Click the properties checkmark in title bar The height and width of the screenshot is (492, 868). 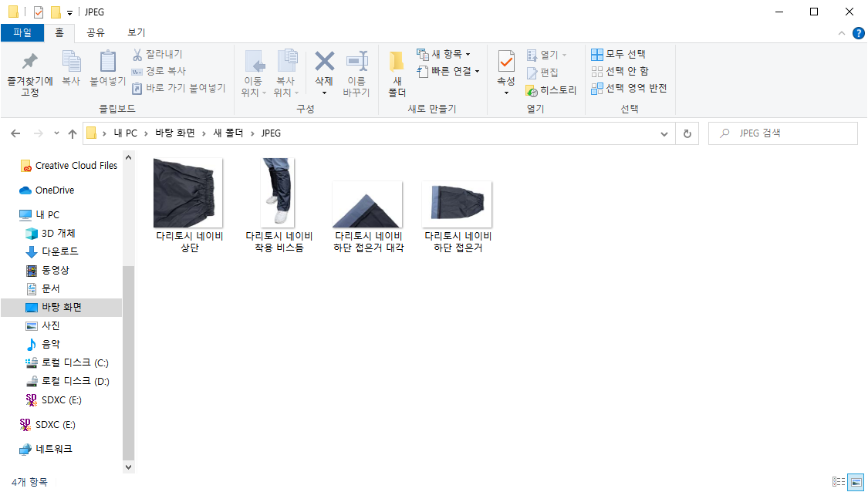pyautogui.click(x=39, y=12)
